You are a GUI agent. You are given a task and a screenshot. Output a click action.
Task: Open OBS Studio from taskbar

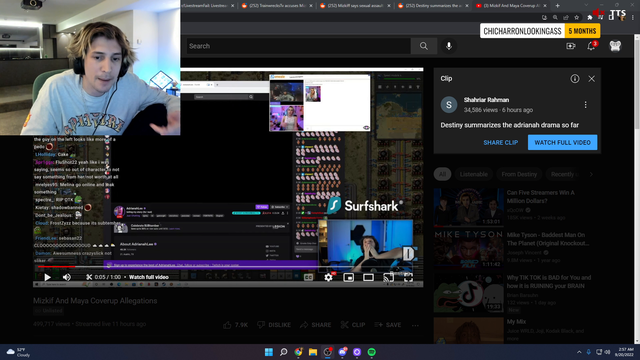point(327,352)
